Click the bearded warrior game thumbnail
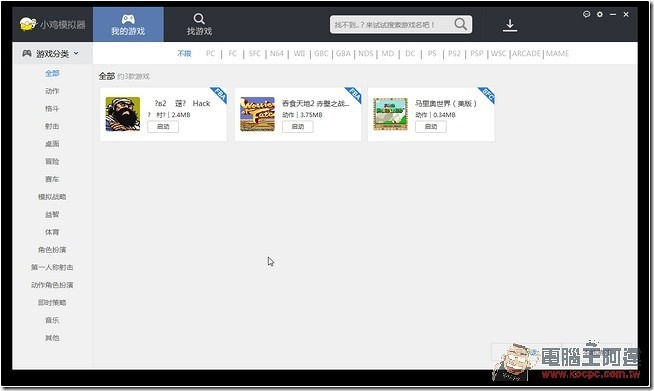The height and width of the screenshot is (391, 654). (x=123, y=114)
